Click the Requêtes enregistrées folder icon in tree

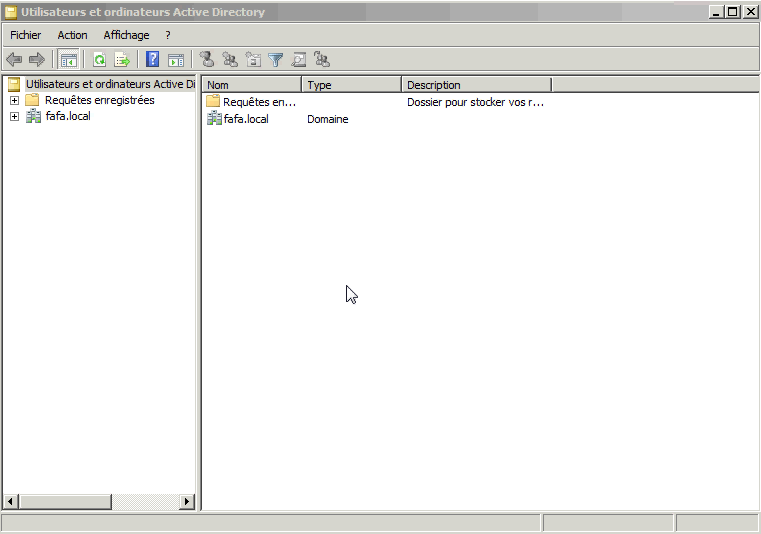click(32, 100)
